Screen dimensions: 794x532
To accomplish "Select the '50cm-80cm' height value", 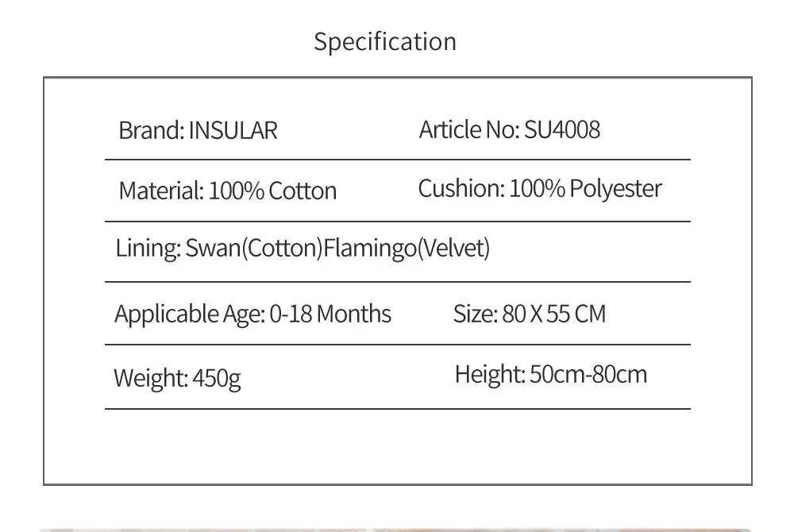I will pos(588,374).
